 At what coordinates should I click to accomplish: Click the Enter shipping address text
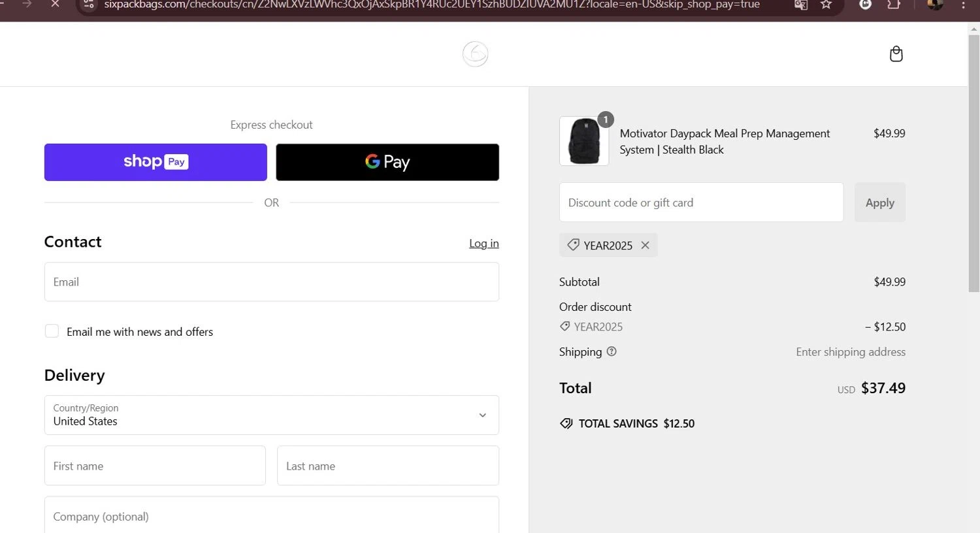[x=851, y=351]
